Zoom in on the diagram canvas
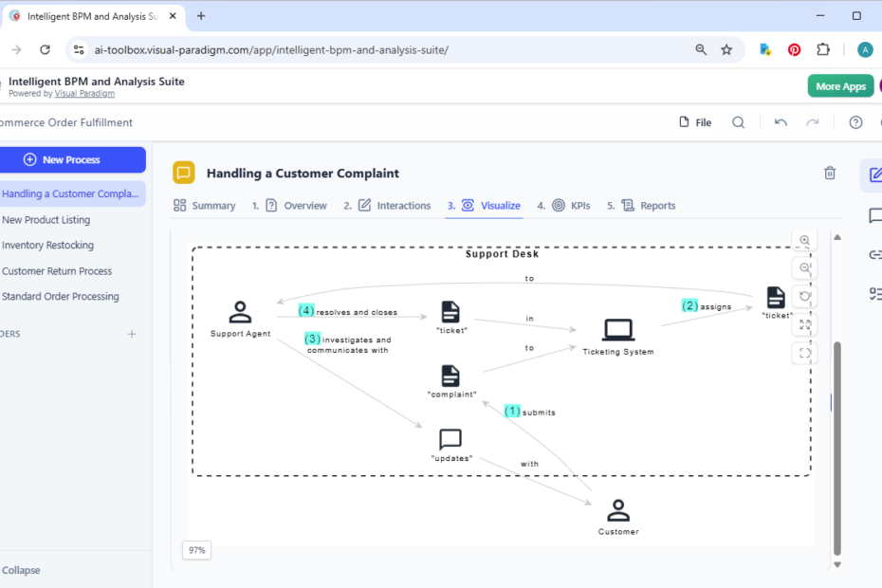This screenshot has width=882, height=588. 804,239
